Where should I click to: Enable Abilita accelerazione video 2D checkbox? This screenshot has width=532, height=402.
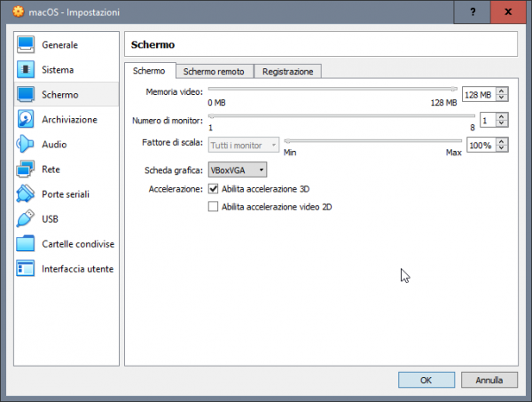pos(213,207)
